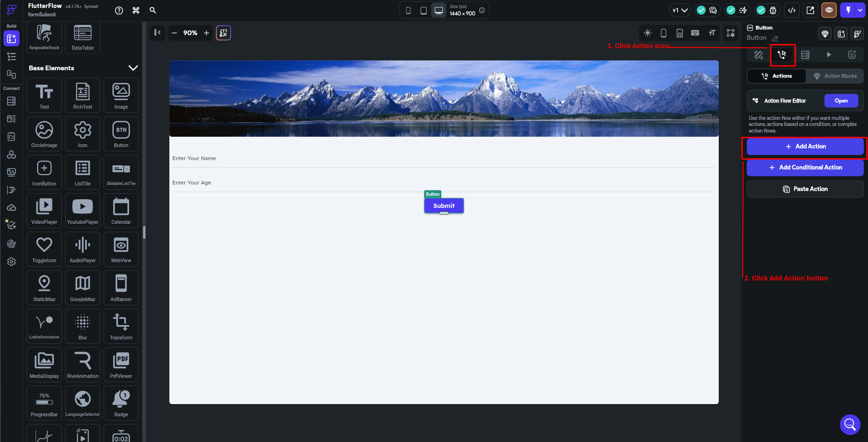Collapse the Base Elements section
Screen dimensions: 868x442
click(133, 68)
